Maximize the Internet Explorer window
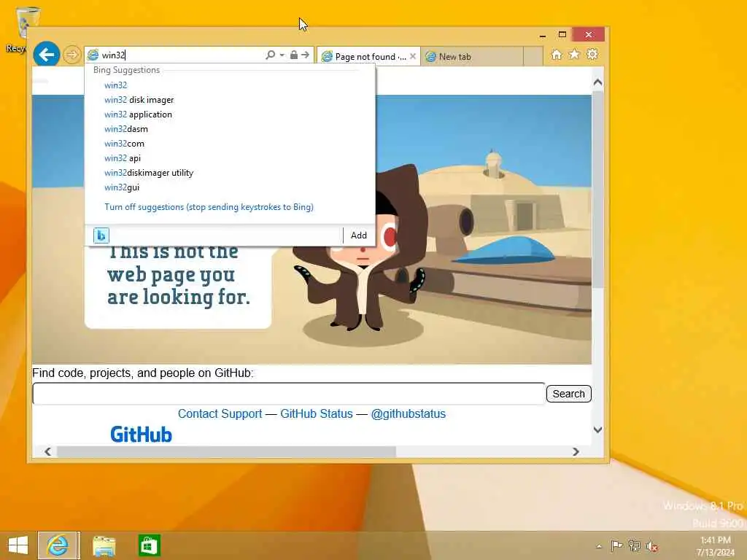 click(562, 35)
